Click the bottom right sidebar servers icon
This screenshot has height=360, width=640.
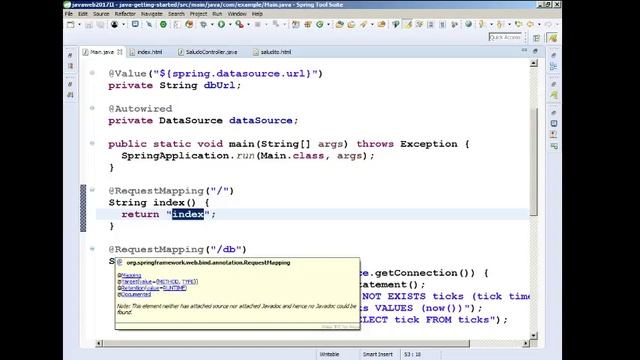pos(554,146)
